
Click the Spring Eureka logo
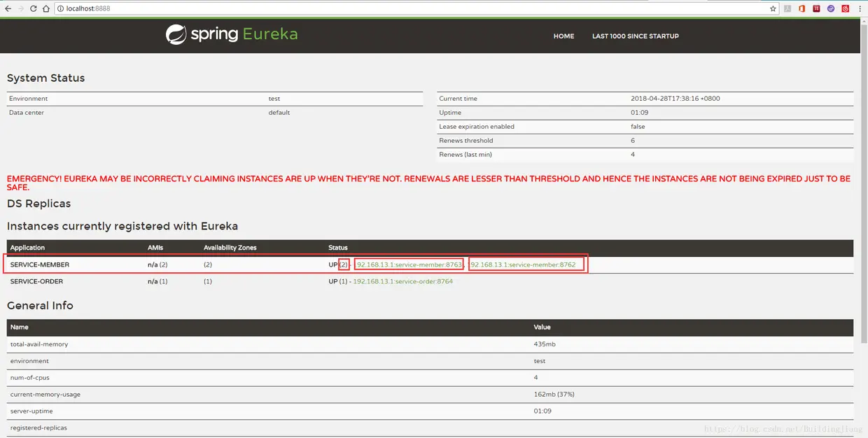click(x=232, y=34)
